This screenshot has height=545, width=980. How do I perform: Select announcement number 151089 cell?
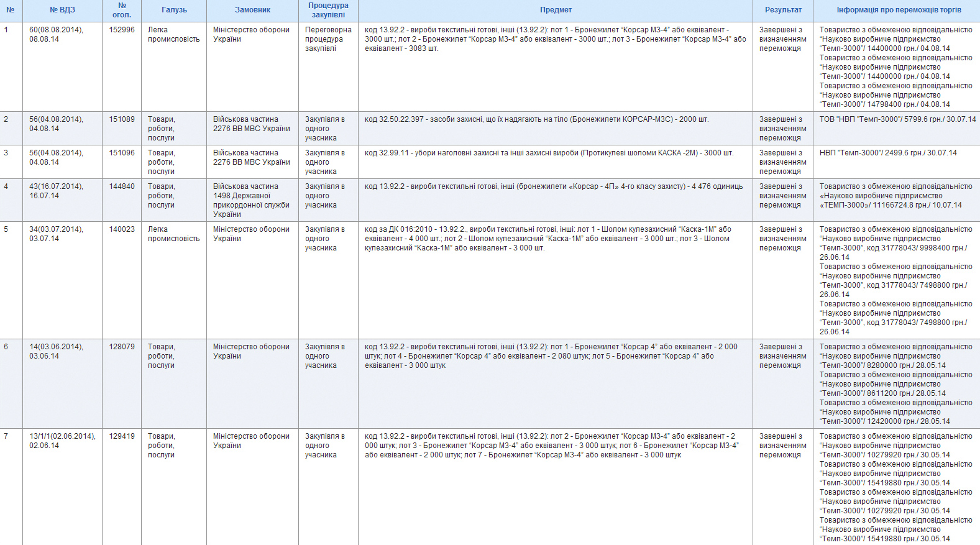pos(122,119)
